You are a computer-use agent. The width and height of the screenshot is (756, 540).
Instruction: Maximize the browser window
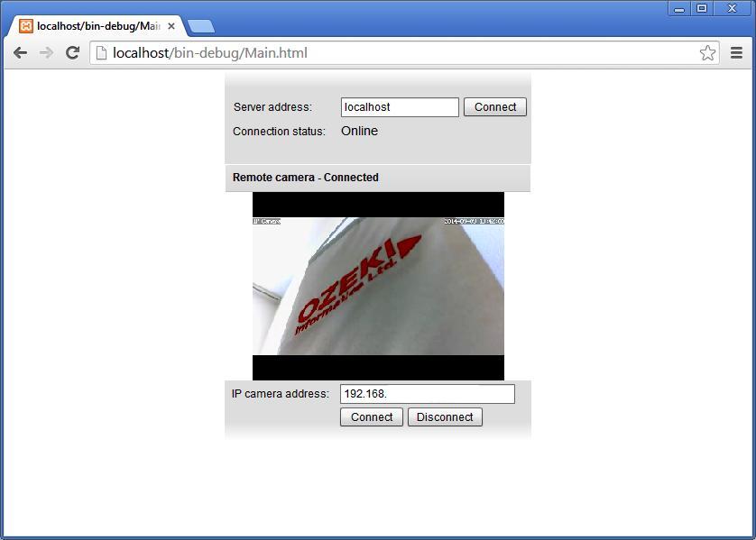click(702, 8)
